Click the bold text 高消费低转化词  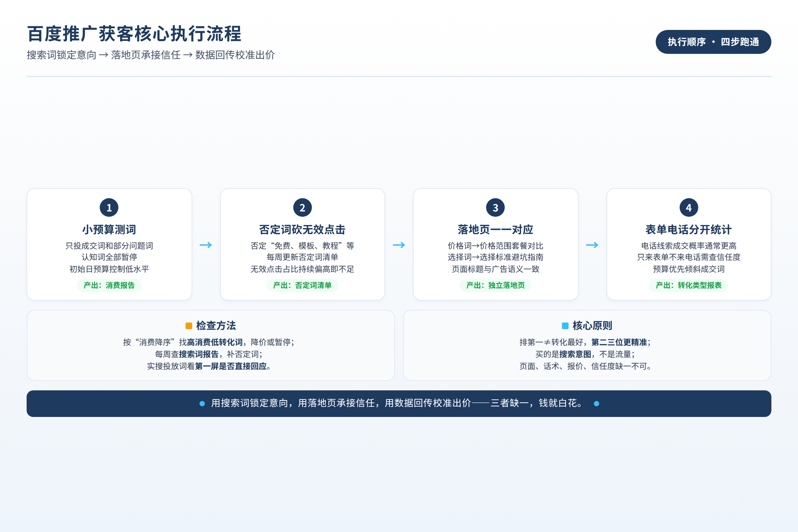click(215, 342)
